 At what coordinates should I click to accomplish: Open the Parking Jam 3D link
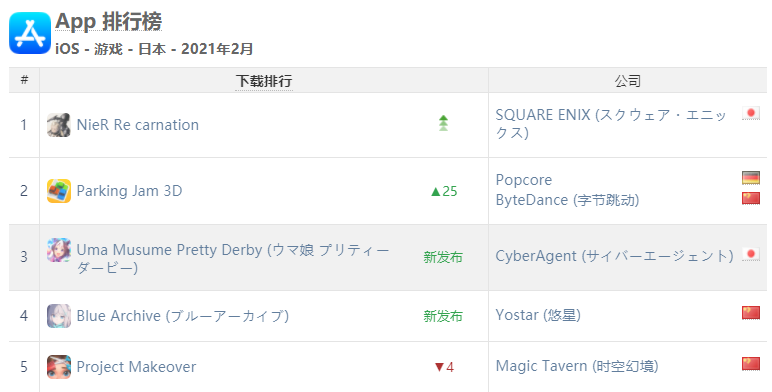pos(129,191)
